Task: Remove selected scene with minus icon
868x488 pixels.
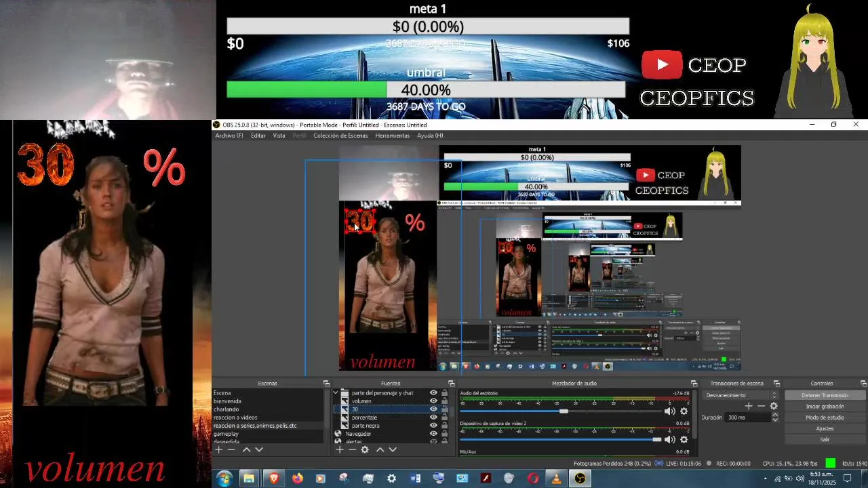Action: 231,449
